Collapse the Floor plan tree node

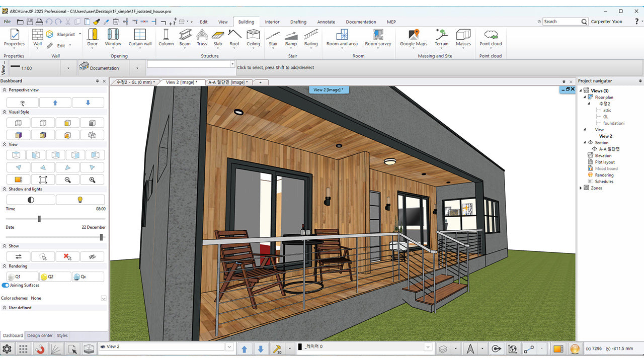(x=585, y=97)
